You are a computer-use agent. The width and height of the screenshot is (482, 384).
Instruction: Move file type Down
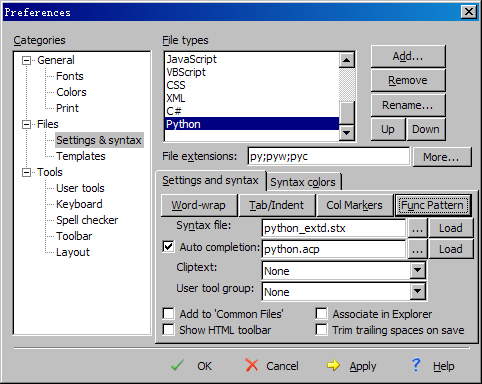point(426,129)
